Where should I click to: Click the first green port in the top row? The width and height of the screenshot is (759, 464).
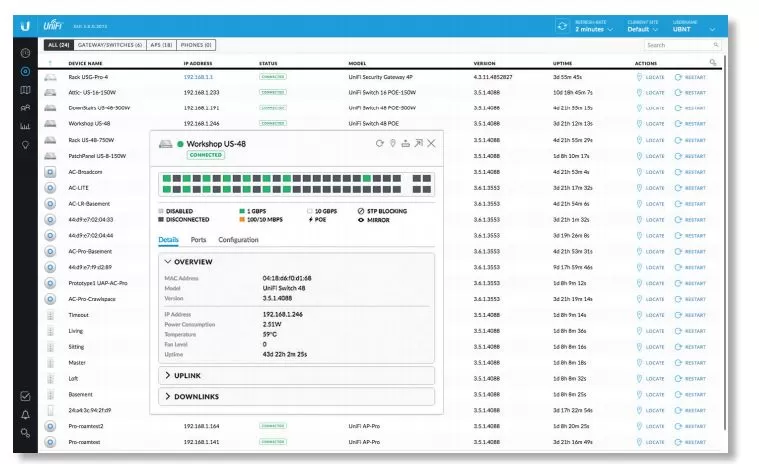pyautogui.click(x=167, y=179)
